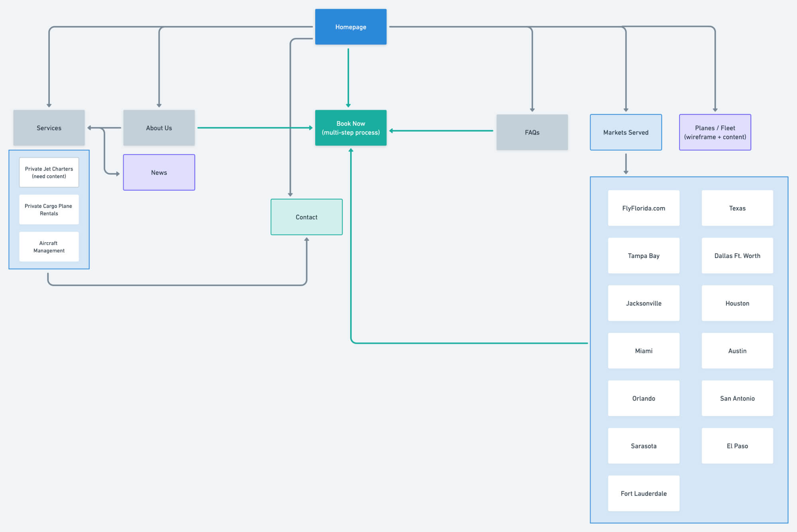Click the FAQs box

532,132
